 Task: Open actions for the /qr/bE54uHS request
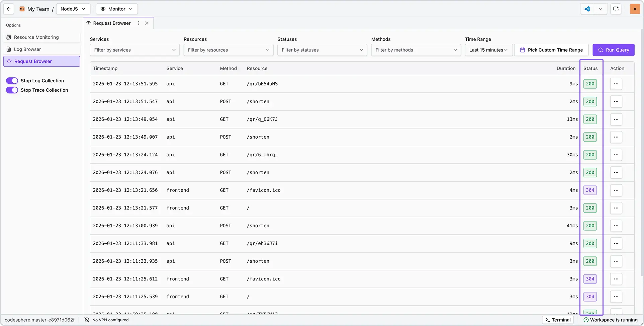tap(616, 84)
